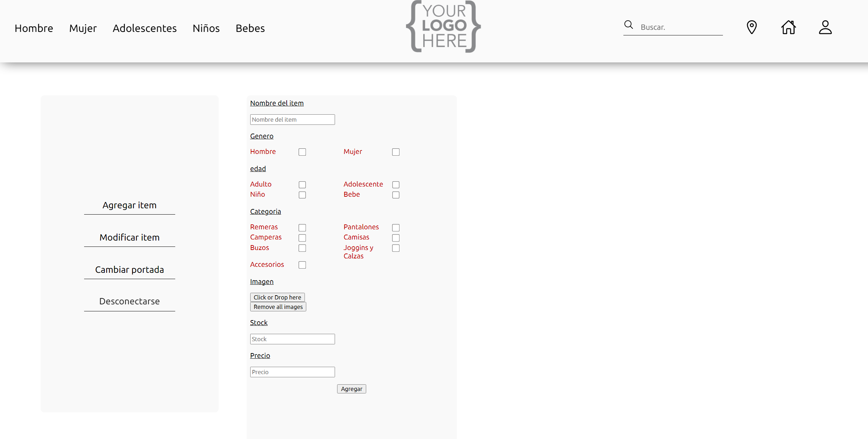The width and height of the screenshot is (868, 439).
Task: Toggle the Joggins y Calzas checkbox
Action: [x=396, y=248]
